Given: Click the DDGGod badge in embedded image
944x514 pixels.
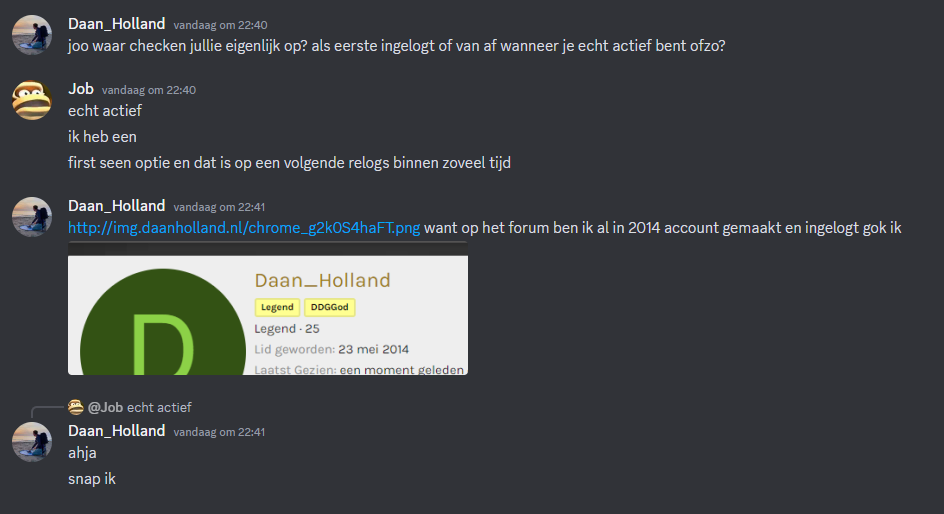Looking at the screenshot, I should pos(329,307).
